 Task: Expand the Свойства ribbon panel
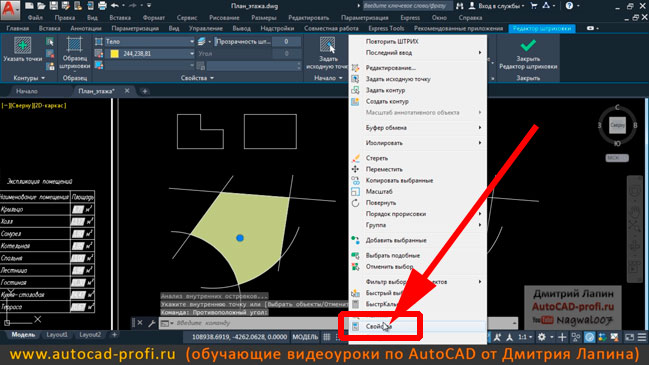[197, 78]
